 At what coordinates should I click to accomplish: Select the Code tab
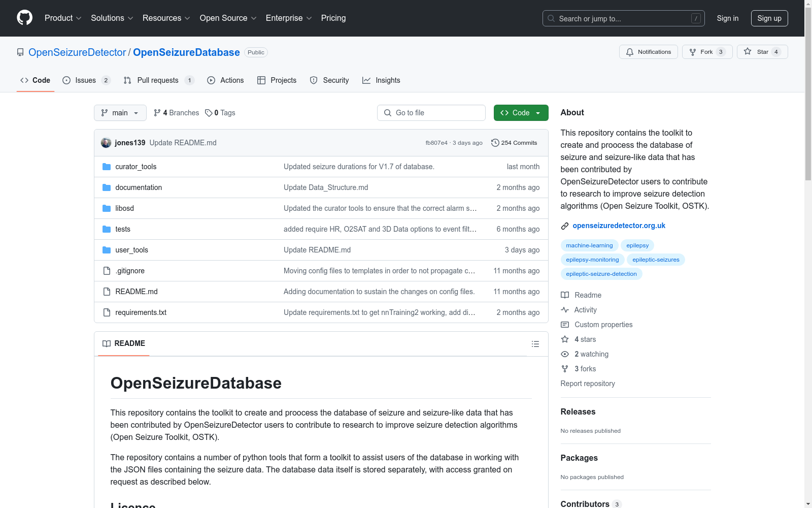36,80
